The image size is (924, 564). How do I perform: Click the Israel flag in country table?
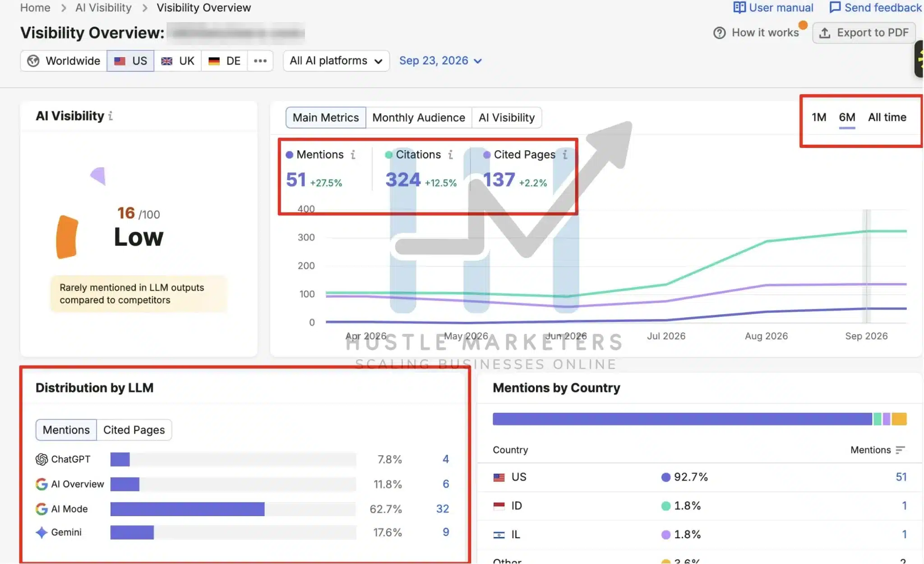499,535
